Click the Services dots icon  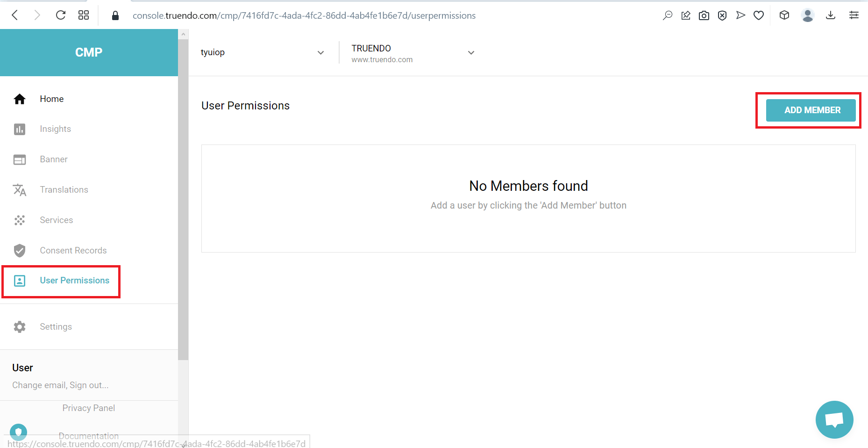[x=20, y=220]
